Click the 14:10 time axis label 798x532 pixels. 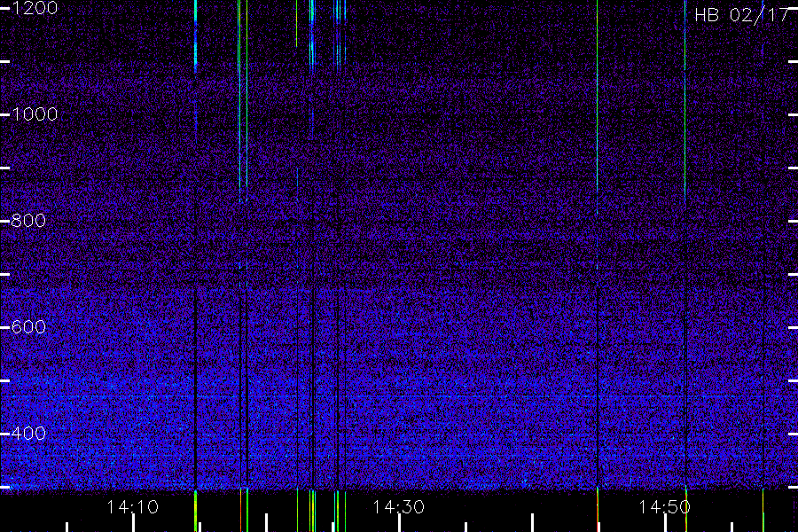(133, 507)
